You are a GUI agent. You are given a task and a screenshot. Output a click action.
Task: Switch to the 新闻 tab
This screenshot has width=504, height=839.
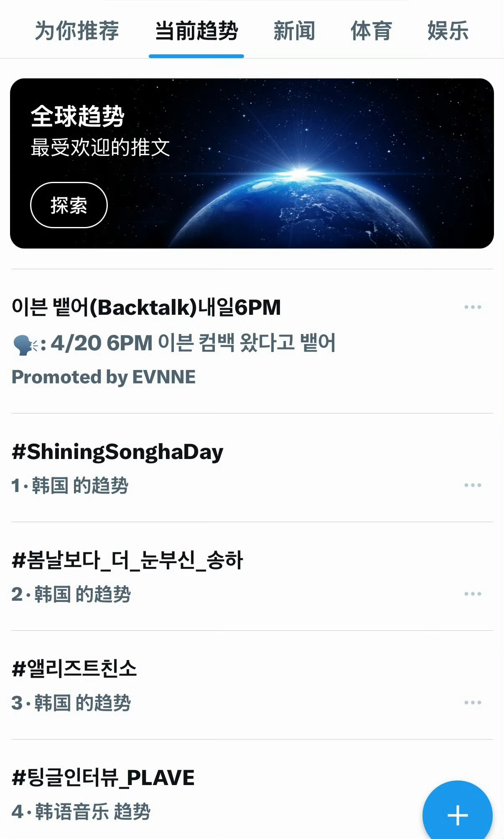pos(294,31)
